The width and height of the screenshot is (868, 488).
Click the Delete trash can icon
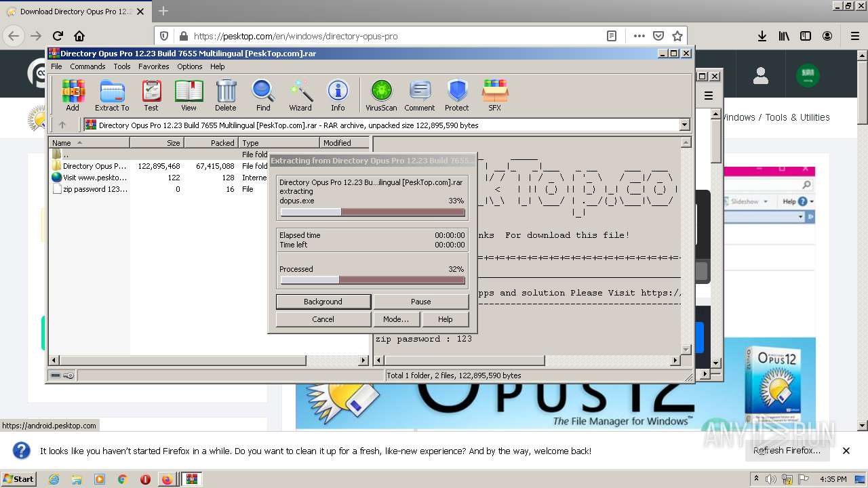(x=226, y=96)
